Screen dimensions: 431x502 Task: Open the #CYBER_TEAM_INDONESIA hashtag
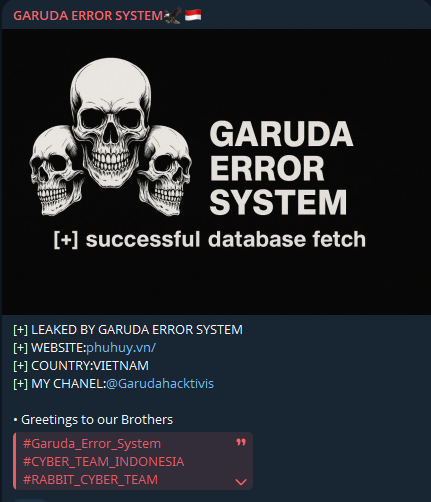coord(103,462)
